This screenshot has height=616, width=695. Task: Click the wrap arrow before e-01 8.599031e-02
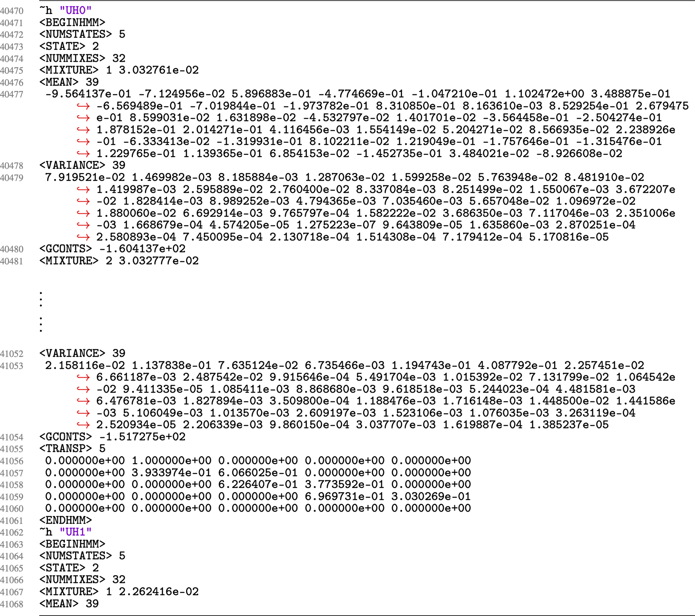pos(83,118)
